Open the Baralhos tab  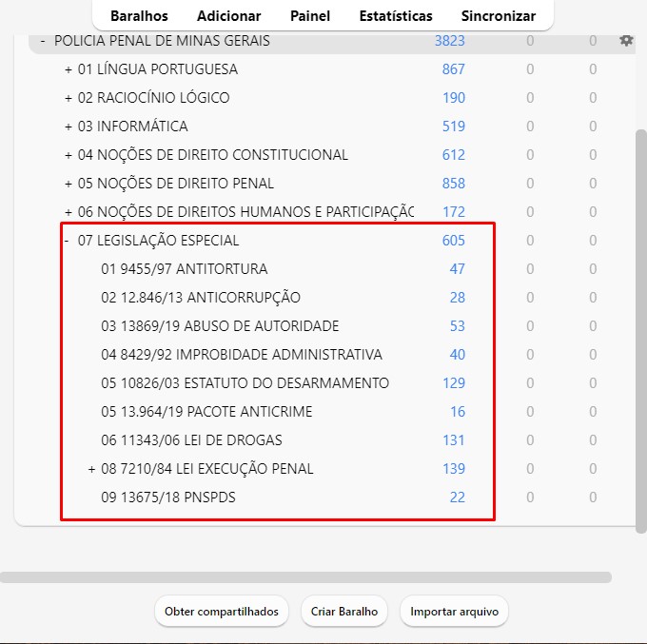pyautogui.click(x=139, y=16)
